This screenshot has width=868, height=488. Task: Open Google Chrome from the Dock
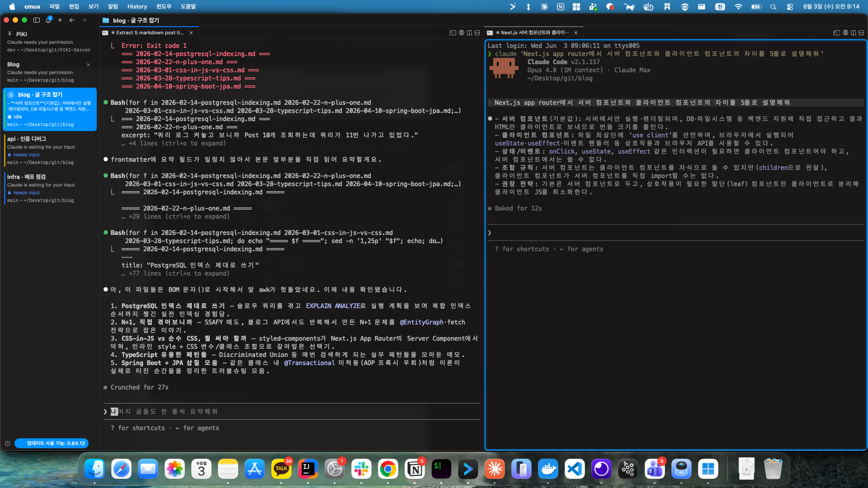[x=388, y=469]
